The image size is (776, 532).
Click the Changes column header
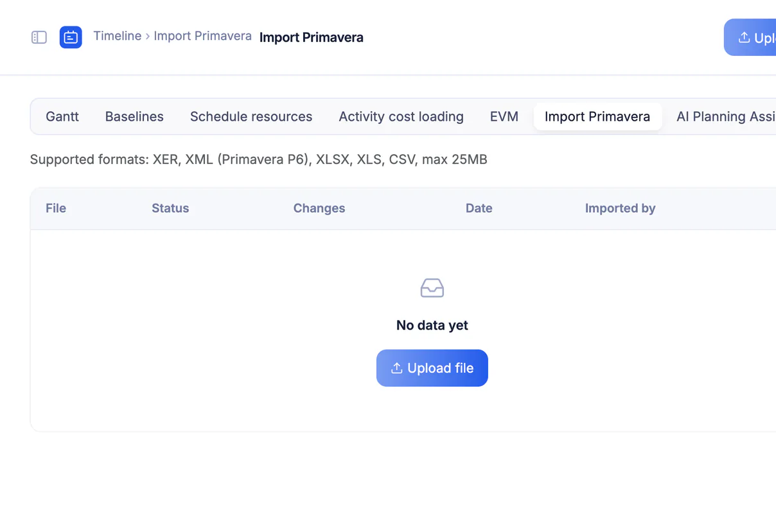point(319,208)
